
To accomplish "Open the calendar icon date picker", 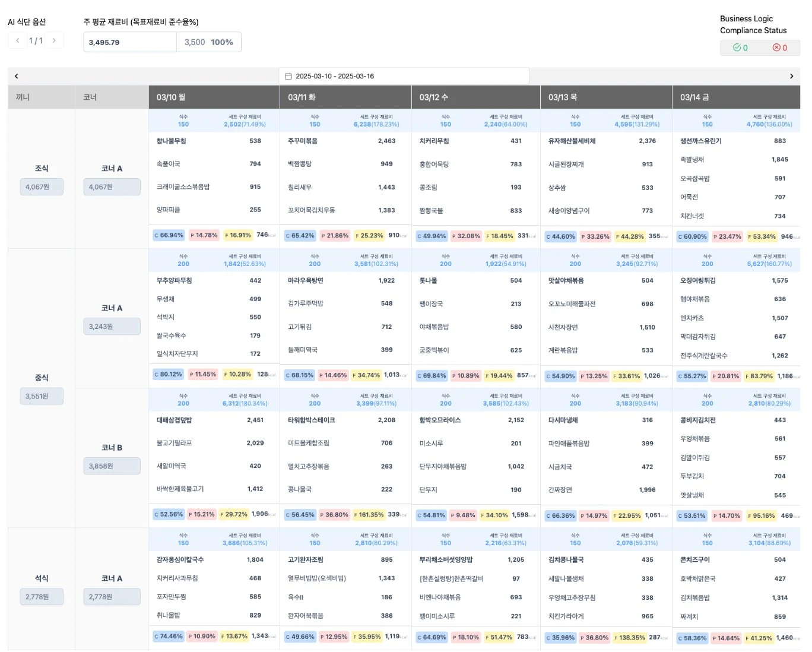I will 288,76.
